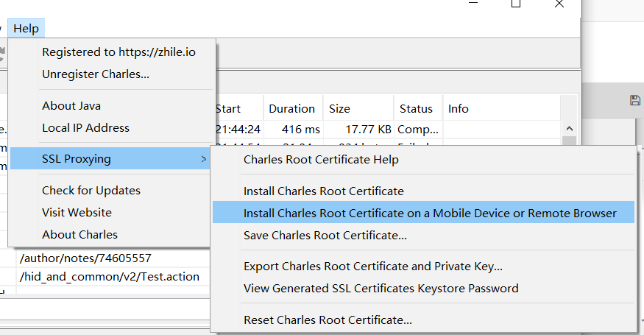Close the Charles window
Viewport: 644px width, 335px height.
[x=559, y=4]
